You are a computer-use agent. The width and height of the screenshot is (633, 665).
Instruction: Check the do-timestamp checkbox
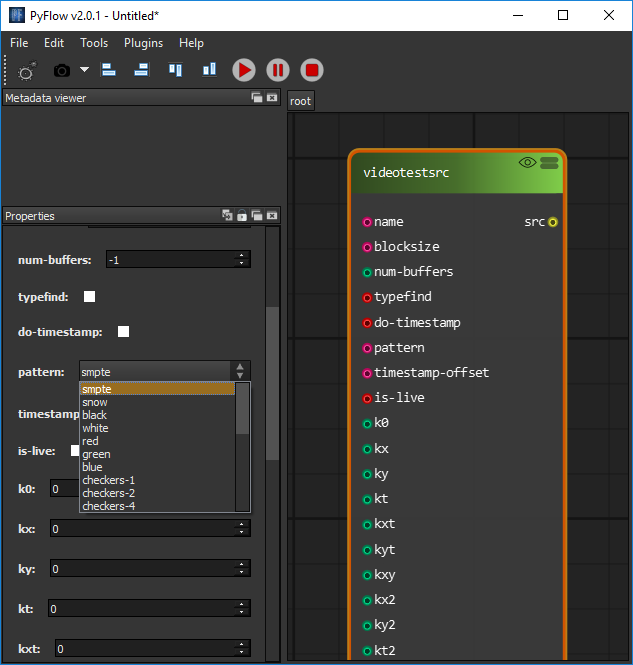[x=124, y=332]
